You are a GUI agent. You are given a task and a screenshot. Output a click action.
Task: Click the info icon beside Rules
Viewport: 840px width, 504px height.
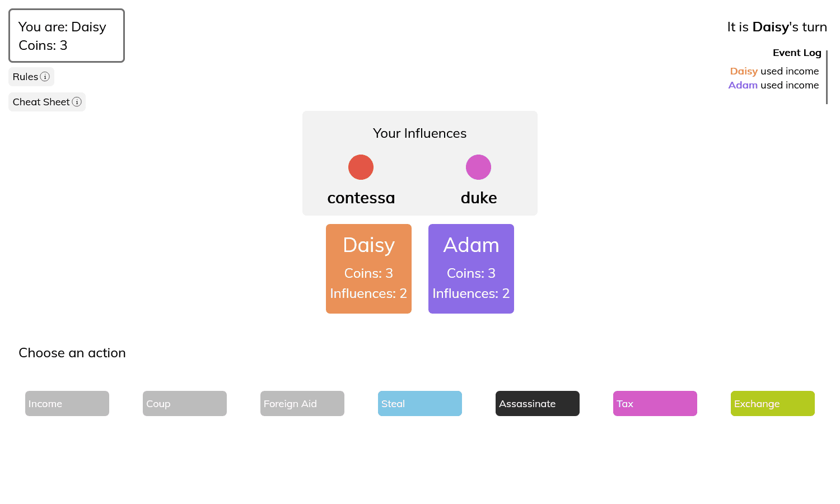[x=45, y=77]
